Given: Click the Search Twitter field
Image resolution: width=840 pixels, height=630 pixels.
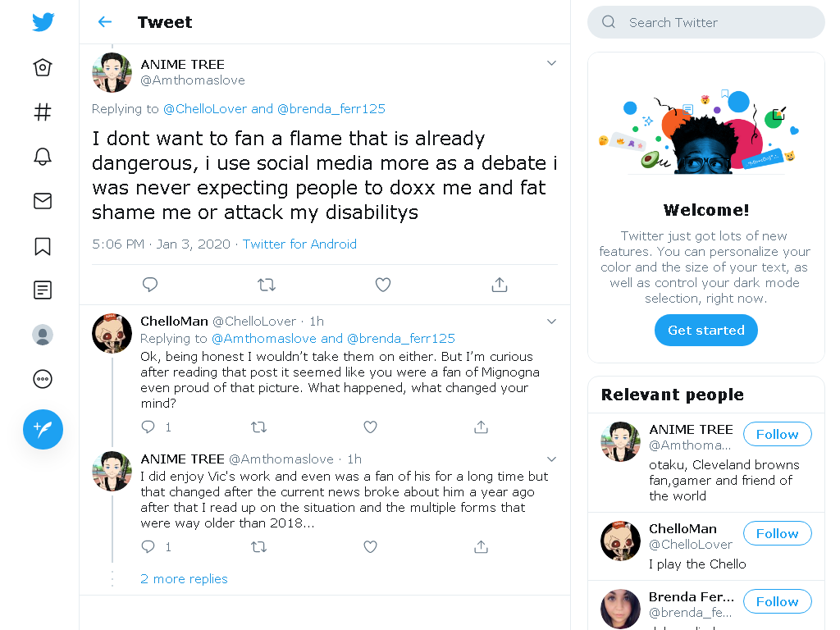Looking at the screenshot, I should click(x=706, y=22).
